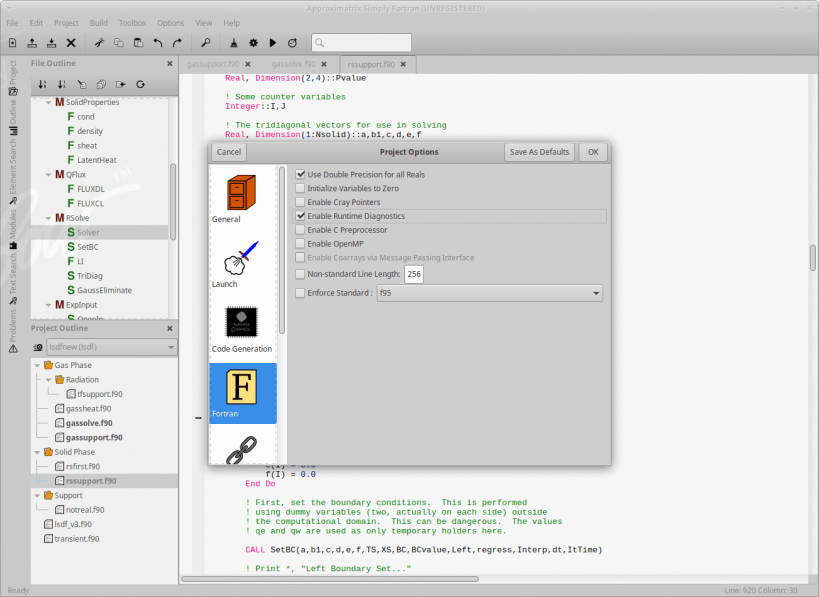Disable Use Double Precision for all Reals
This screenshot has height=597, width=819.
point(301,174)
